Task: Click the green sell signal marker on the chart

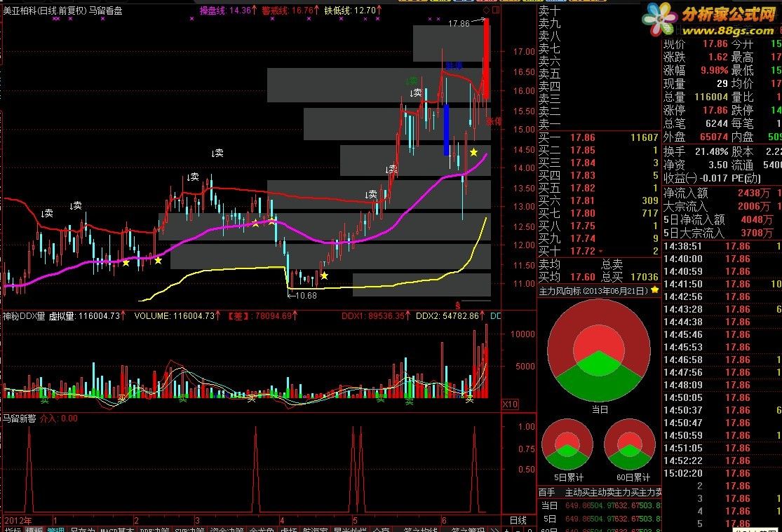Action: click(412, 81)
